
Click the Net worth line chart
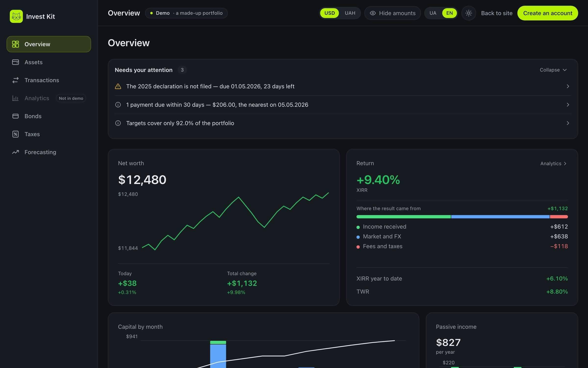coord(235,221)
